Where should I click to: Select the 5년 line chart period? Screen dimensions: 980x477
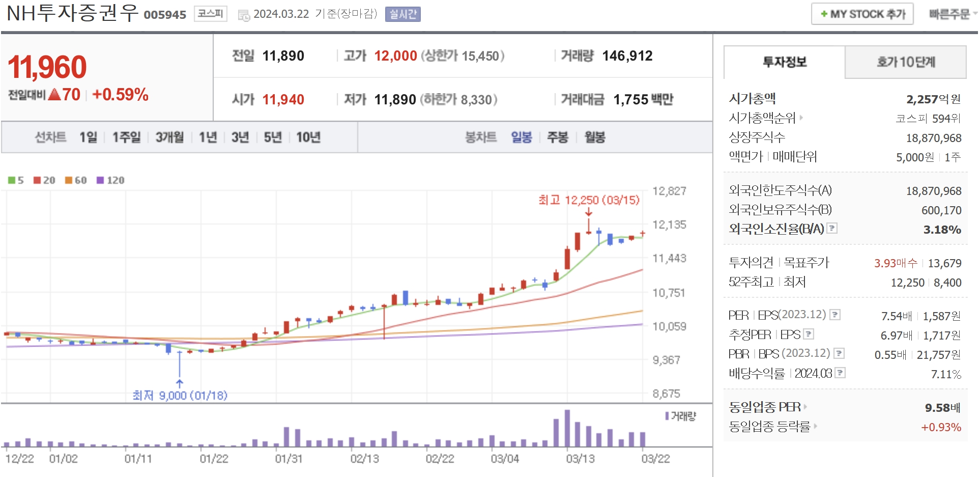point(273,137)
